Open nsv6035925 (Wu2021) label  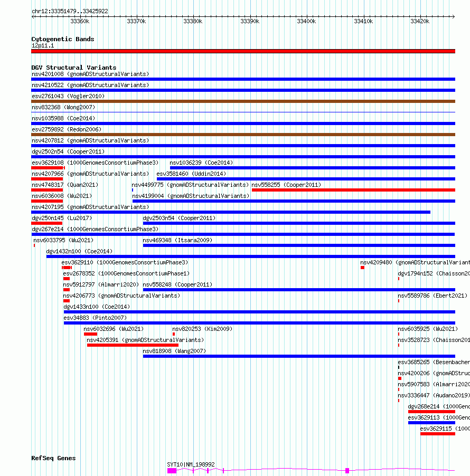pyautogui.click(x=428, y=329)
